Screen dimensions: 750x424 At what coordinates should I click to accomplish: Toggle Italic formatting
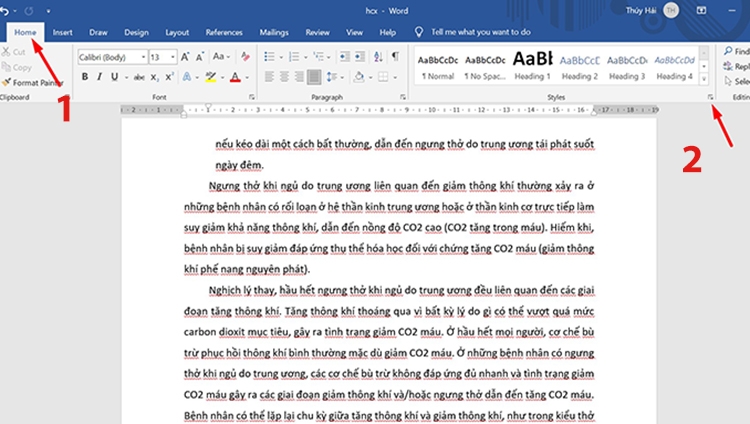[99, 77]
